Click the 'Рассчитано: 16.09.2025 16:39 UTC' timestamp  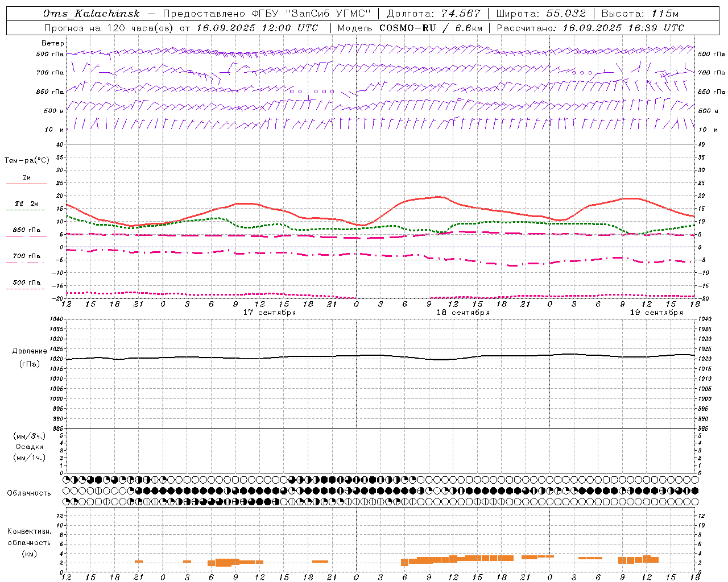coord(590,28)
